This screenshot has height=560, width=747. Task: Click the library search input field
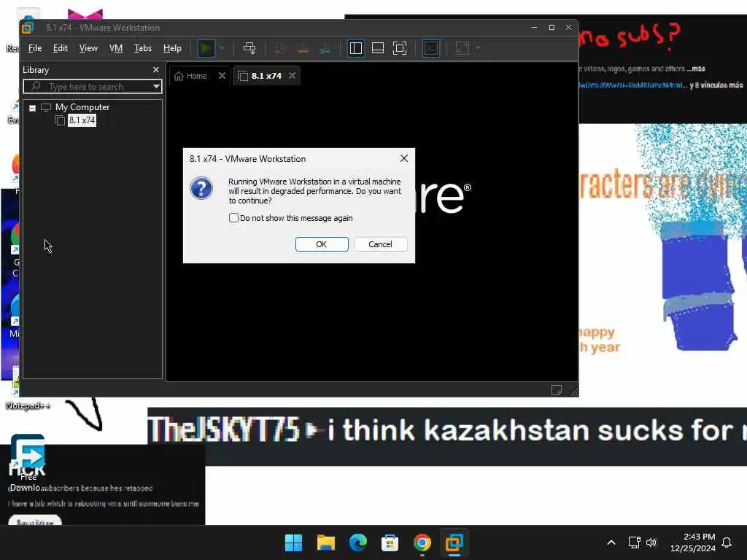pos(88,87)
